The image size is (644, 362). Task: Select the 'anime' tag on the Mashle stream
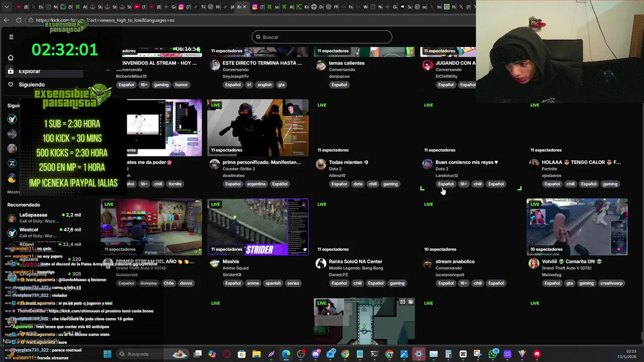pyautogui.click(x=253, y=283)
